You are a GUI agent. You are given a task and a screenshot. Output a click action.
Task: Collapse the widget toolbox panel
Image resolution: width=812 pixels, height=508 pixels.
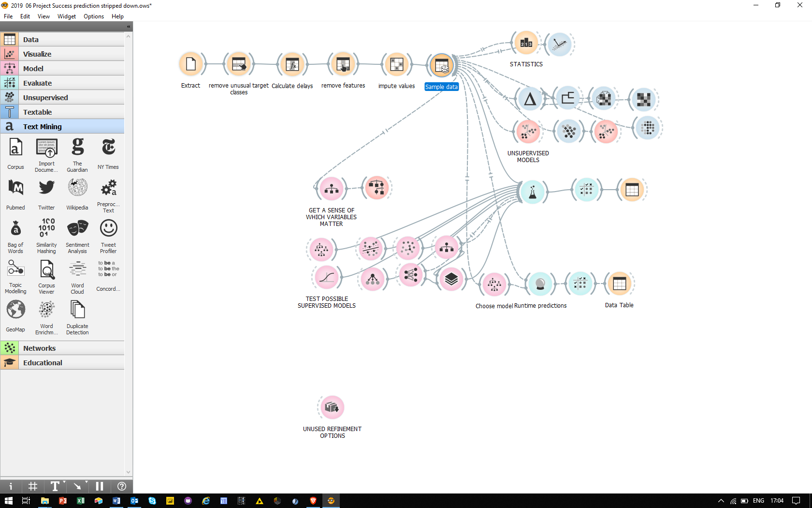click(x=129, y=27)
